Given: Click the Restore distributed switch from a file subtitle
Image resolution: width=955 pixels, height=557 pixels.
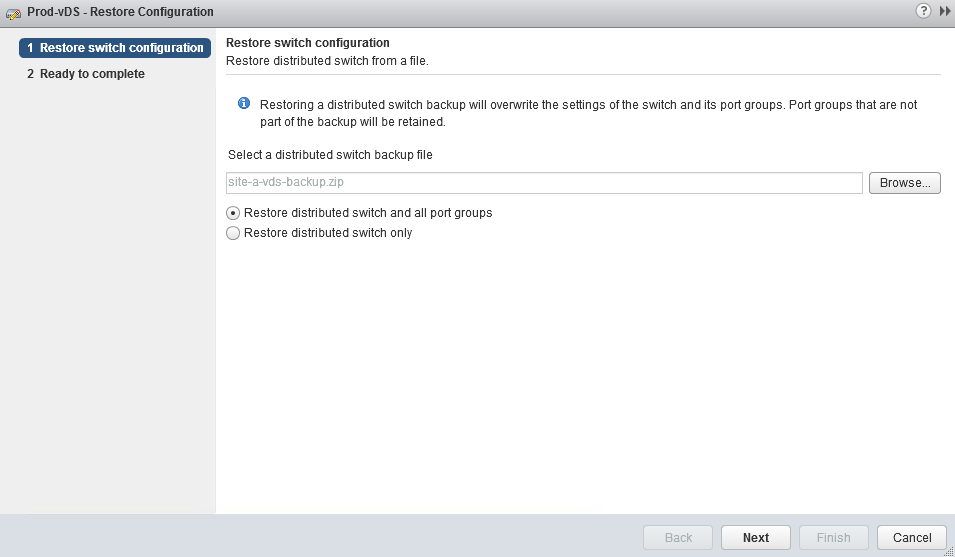Looking at the screenshot, I should [328, 61].
